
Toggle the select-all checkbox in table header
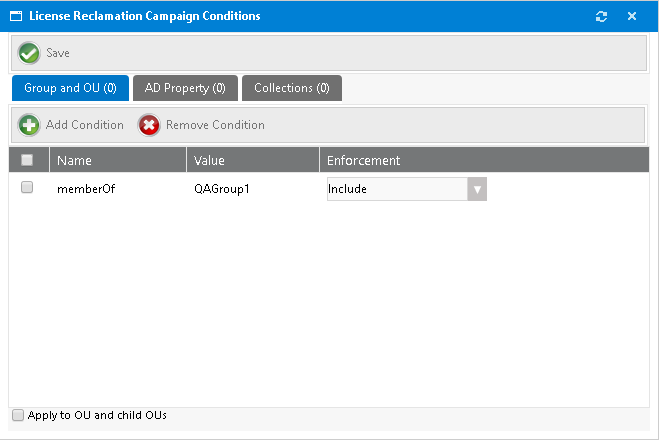point(27,160)
